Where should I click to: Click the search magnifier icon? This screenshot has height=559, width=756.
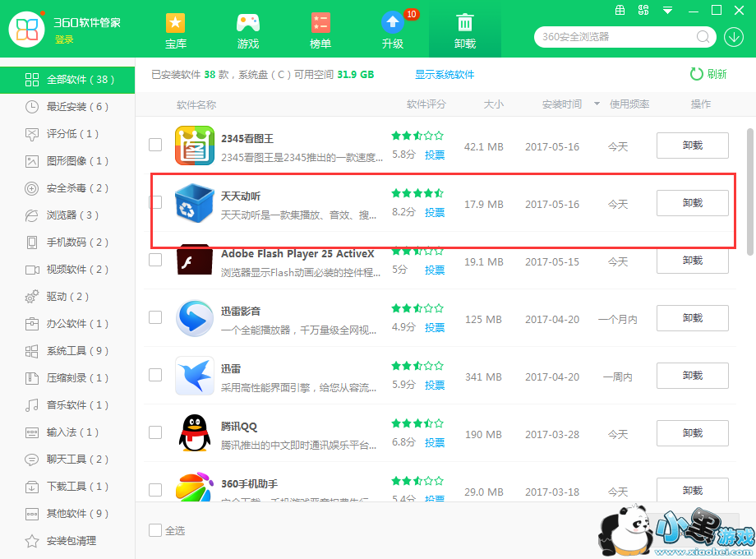point(703,37)
